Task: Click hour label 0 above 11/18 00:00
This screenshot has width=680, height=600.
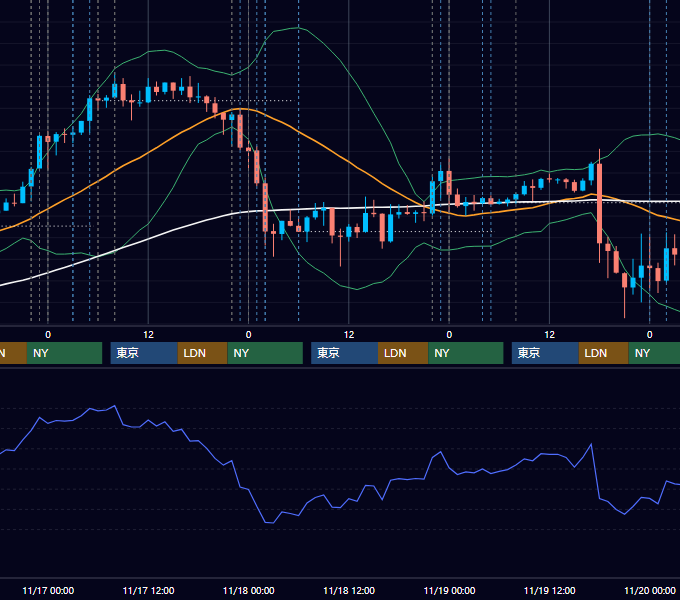Action: point(248,335)
